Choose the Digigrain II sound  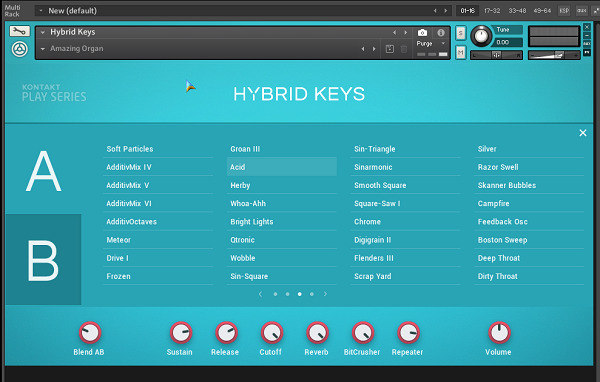tap(405, 240)
